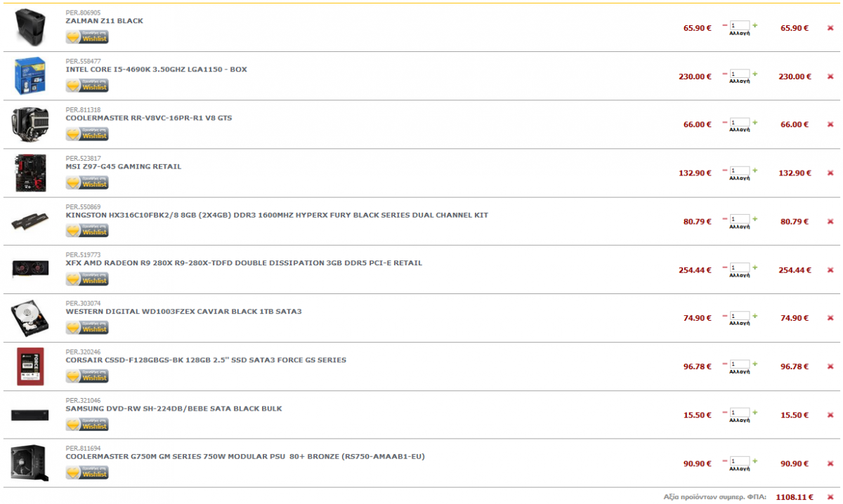This screenshot has height=504, width=843.
Task: Open Corsair Force SSD thumbnail
Action: (30, 366)
